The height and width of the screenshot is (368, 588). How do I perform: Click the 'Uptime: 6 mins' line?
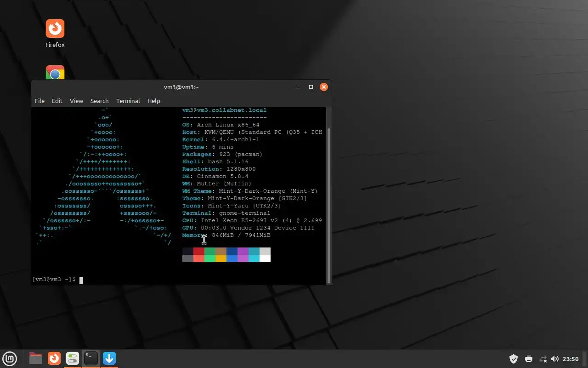click(208, 147)
